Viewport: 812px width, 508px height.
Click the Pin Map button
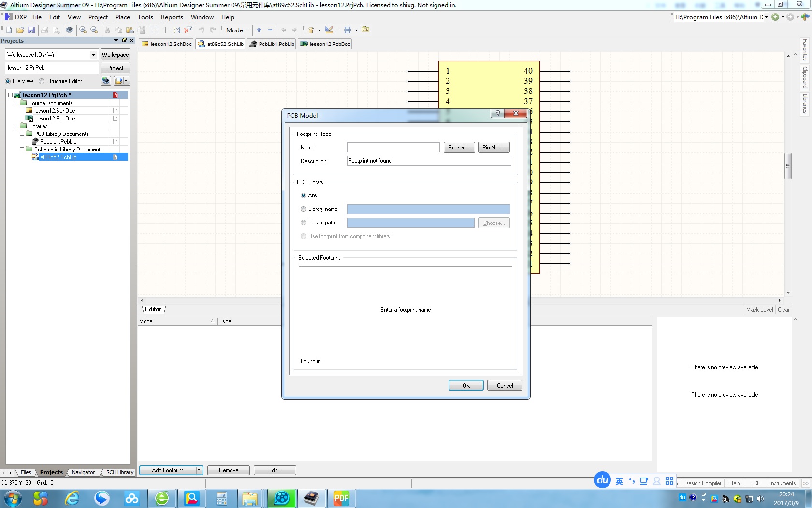(x=494, y=148)
